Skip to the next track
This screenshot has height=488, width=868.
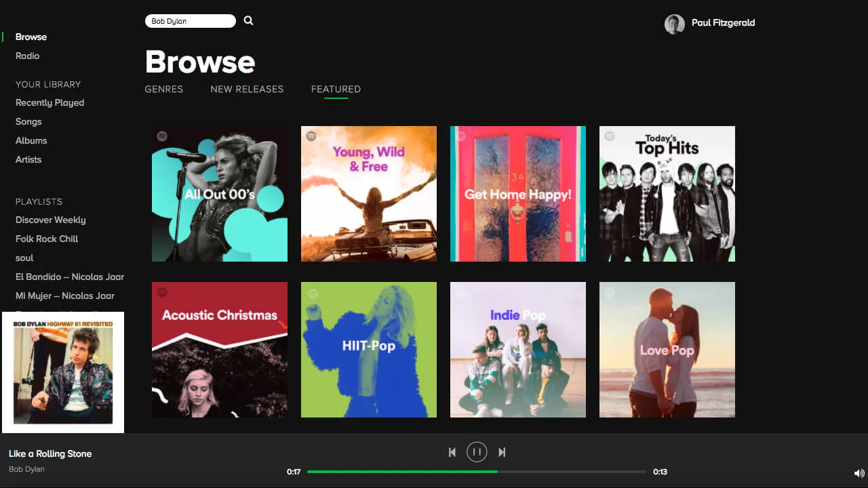(502, 451)
